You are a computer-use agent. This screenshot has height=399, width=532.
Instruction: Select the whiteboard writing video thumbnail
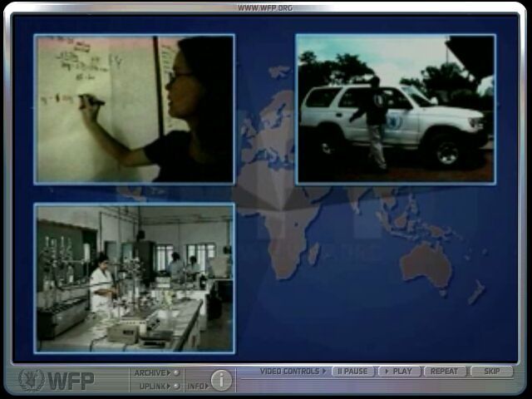tap(134, 109)
